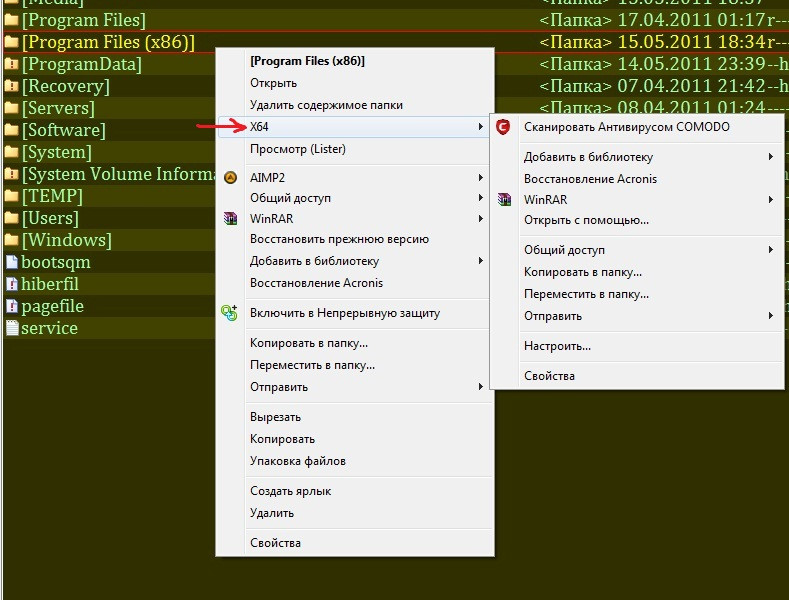This screenshot has width=789, height=600.
Task: Select the [Windows] folder name
Action: point(66,240)
